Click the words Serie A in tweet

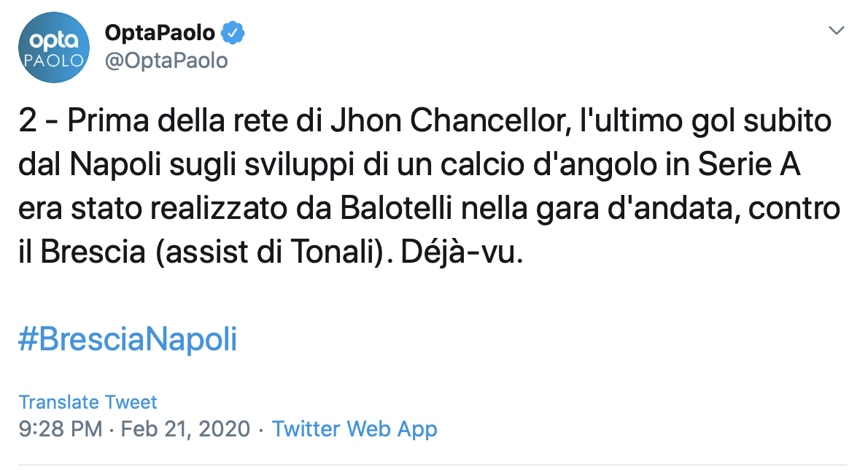[751, 165]
